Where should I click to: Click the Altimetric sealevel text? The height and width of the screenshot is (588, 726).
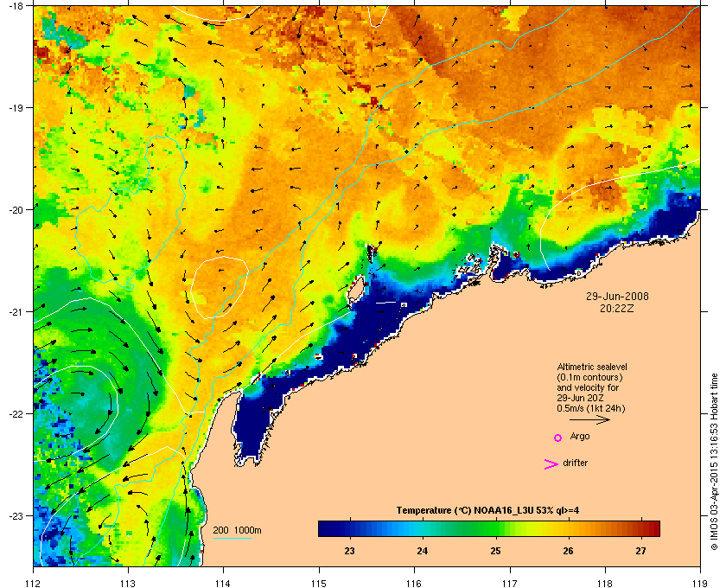(592, 367)
